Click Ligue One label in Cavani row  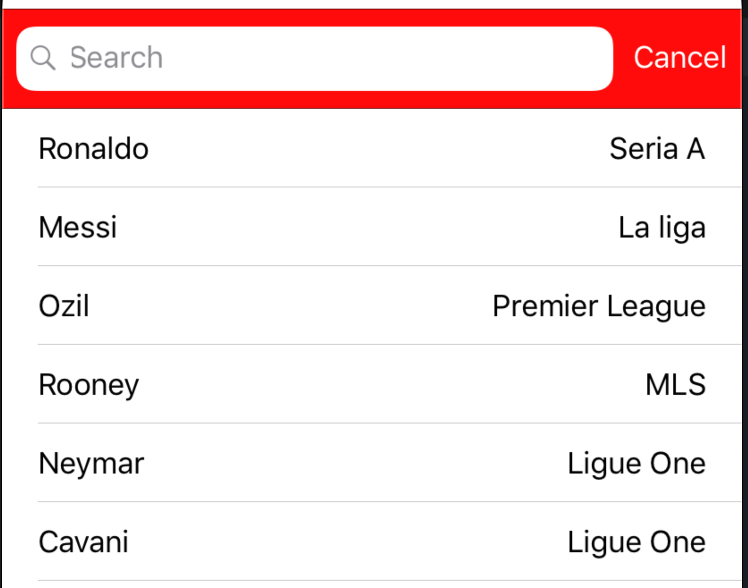(x=636, y=543)
